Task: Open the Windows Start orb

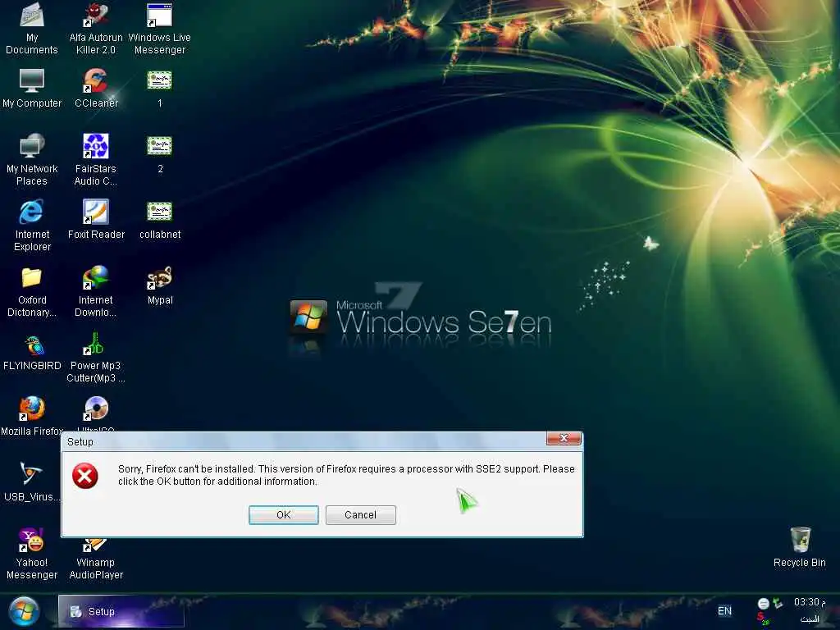Action: (24, 610)
